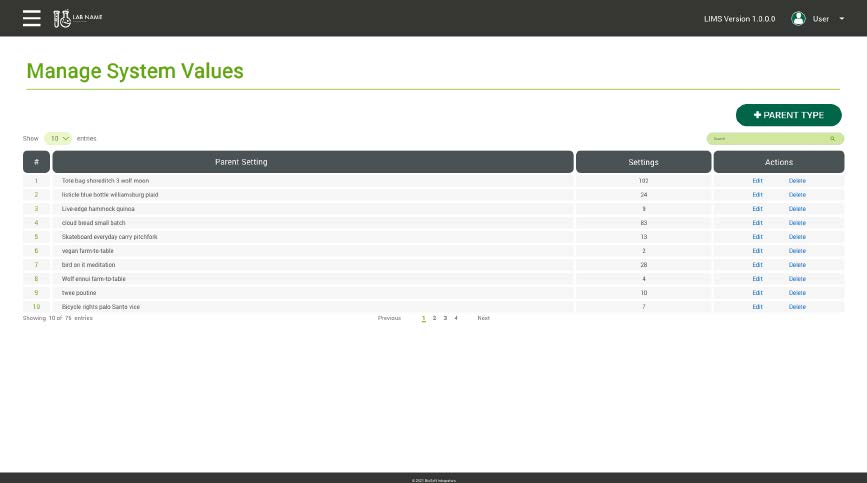The width and height of the screenshot is (867, 483).
Task: Sort by Settings column header
Action: click(643, 162)
